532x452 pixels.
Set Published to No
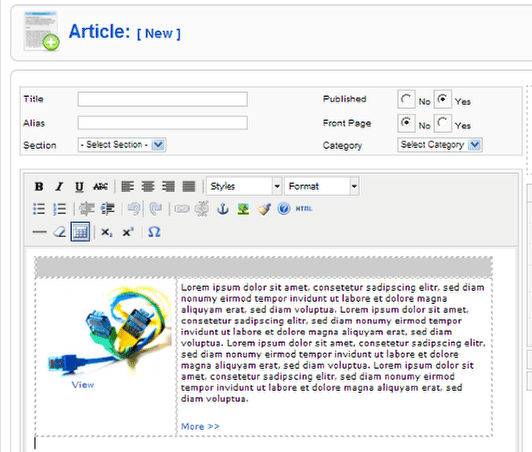pos(406,99)
